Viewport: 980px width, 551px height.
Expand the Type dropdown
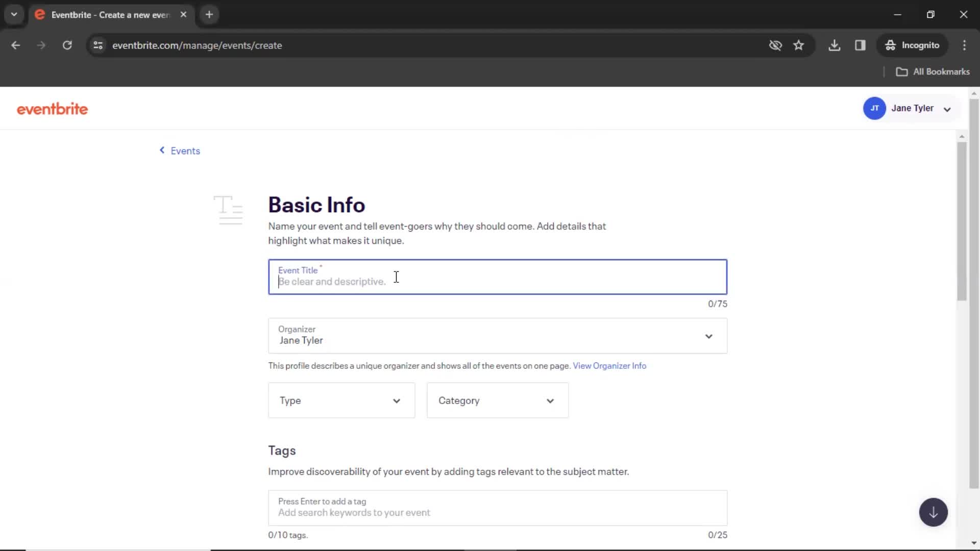pyautogui.click(x=341, y=400)
